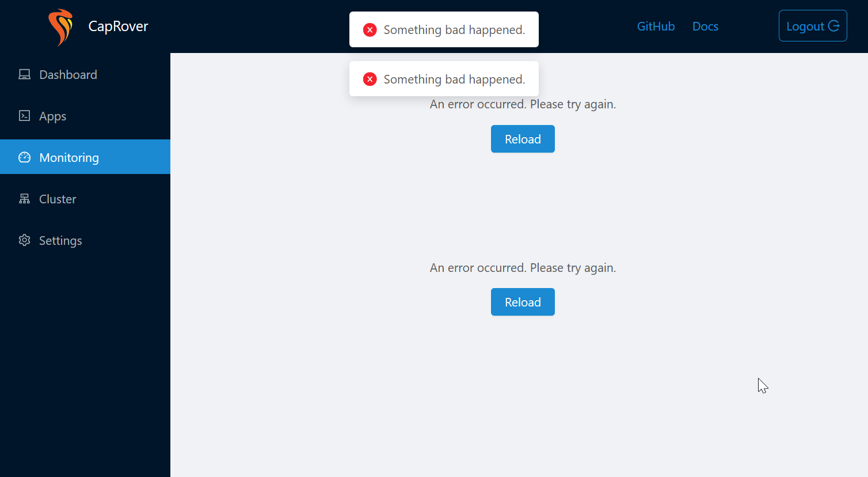Open the Settings section

(60, 240)
